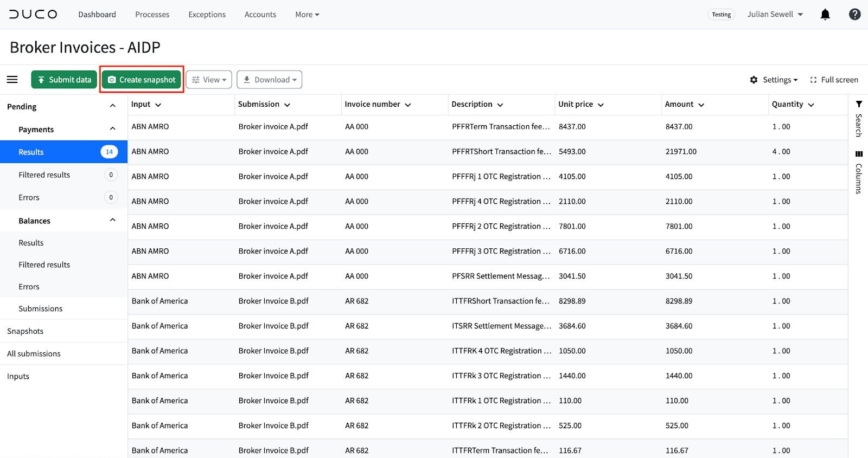
Task: Open the Download dropdown
Action: (x=270, y=80)
